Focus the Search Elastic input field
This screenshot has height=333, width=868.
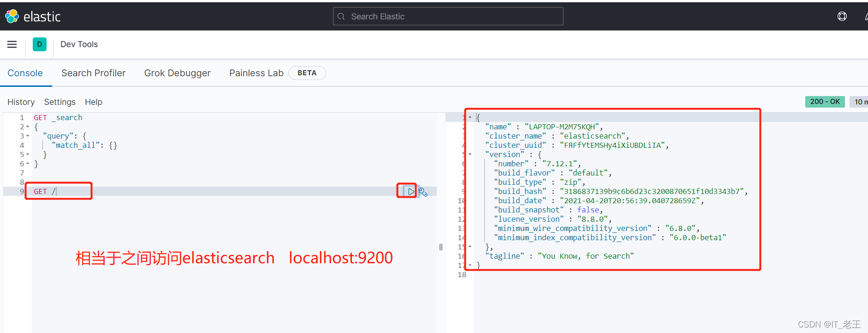pyautogui.click(x=454, y=17)
